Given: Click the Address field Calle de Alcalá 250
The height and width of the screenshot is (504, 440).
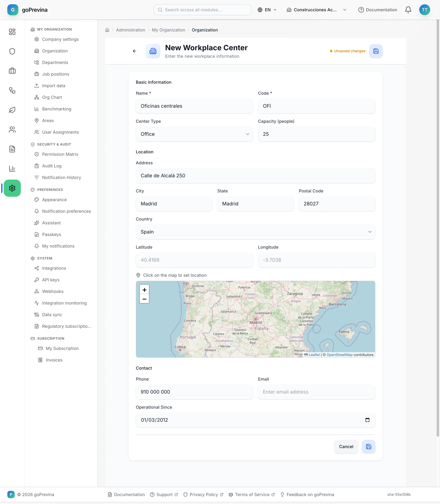Looking at the screenshot, I should tap(255, 175).
